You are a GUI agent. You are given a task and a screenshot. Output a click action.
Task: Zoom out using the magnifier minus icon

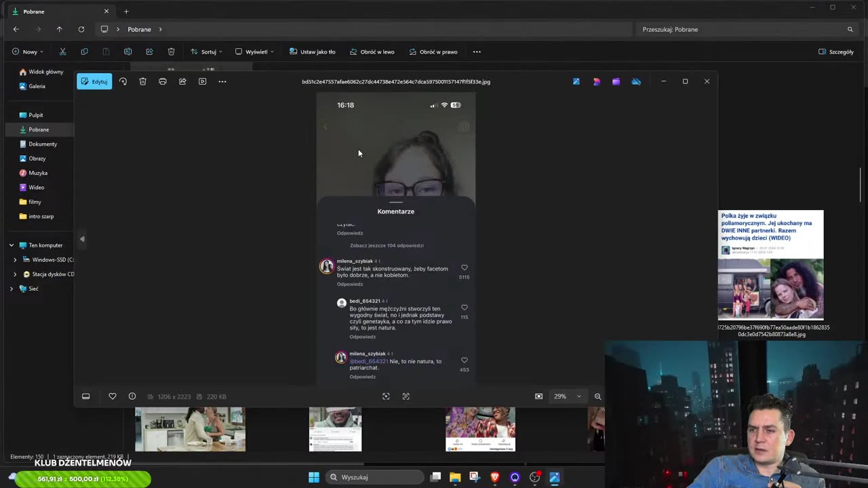click(598, 396)
